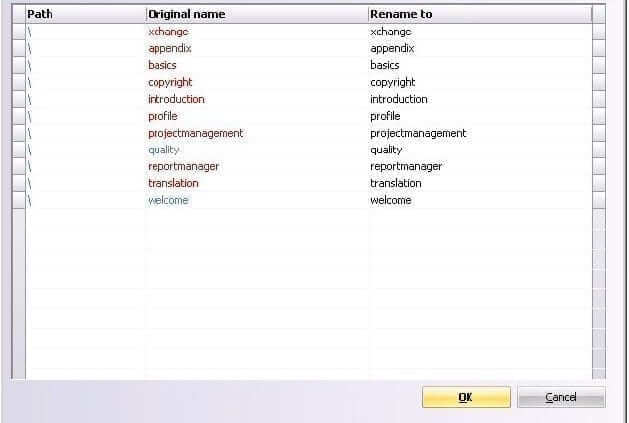The image size is (629, 423).
Task: Edit the profile entry in Rename to
Action: (385, 116)
